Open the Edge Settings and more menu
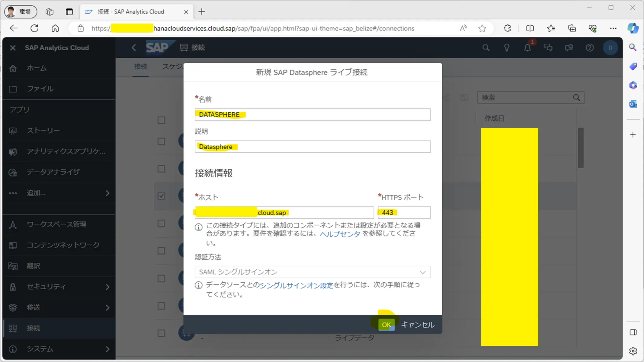This screenshot has width=644, height=362. 613,28
